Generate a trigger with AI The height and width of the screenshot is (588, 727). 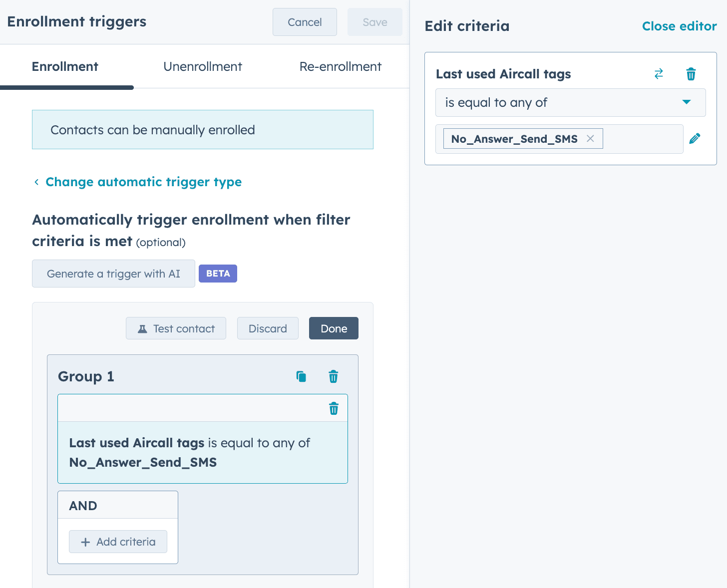pyautogui.click(x=113, y=274)
